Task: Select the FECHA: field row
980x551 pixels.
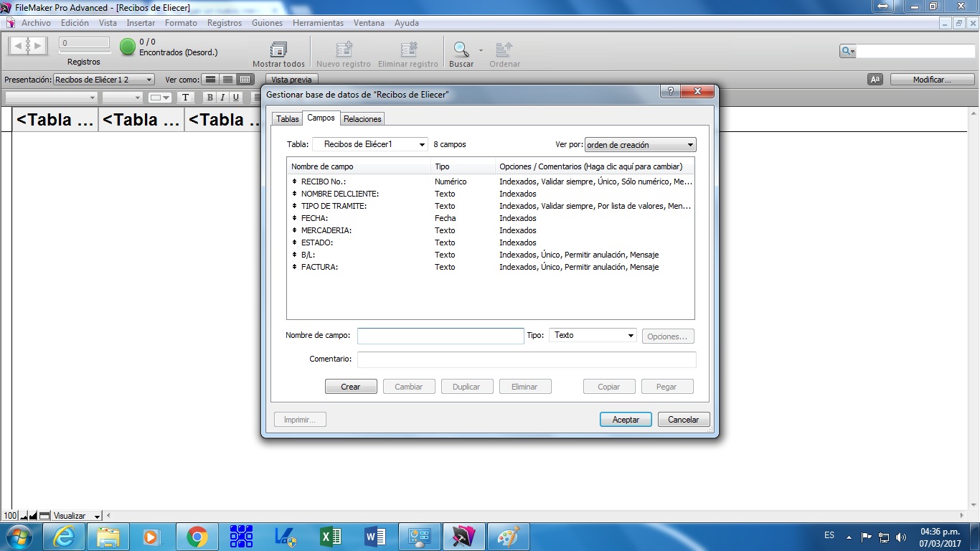Action: 491,218
